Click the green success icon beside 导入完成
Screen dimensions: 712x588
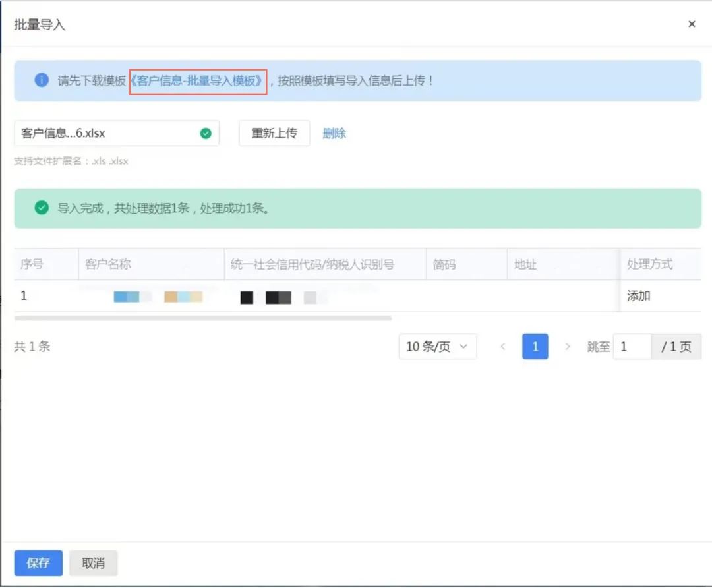pyautogui.click(x=42, y=208)
